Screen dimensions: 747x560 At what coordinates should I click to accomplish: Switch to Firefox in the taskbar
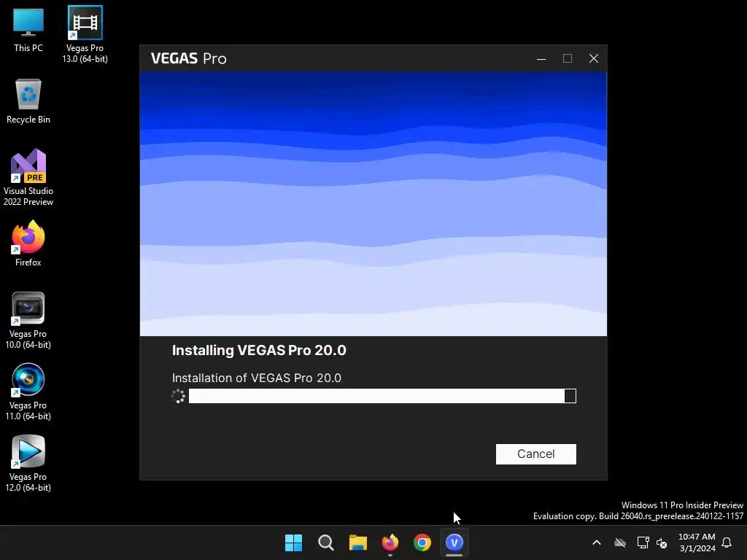pos(390,542)
